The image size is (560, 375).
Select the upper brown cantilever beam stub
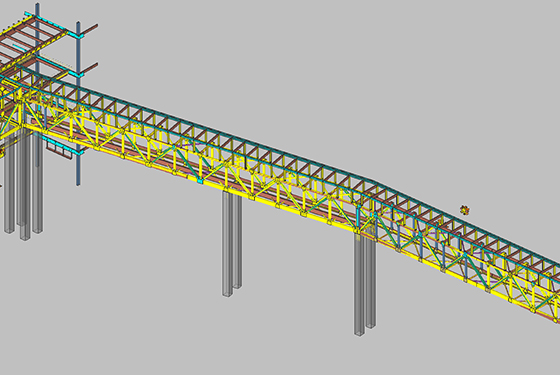click(90, 30)
